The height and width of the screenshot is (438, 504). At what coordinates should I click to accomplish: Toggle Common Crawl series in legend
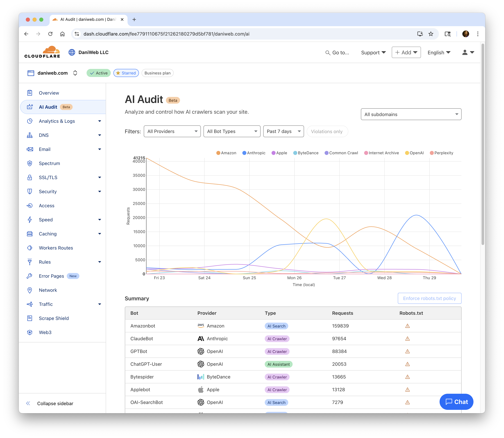(x=341, y=153)
